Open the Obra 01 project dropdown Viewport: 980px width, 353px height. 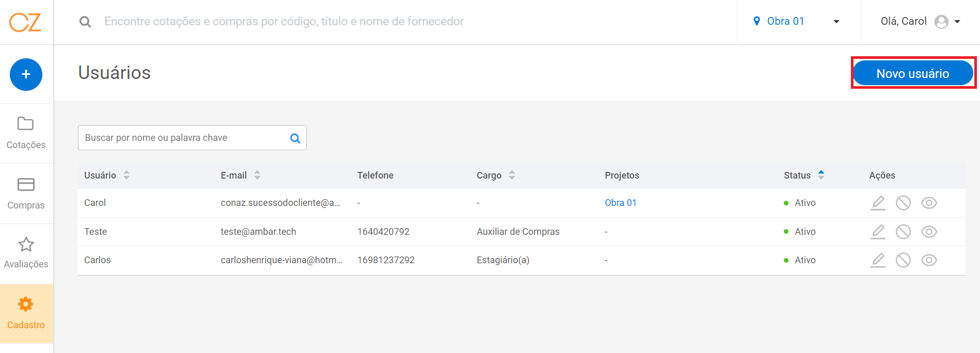point(798,22)
